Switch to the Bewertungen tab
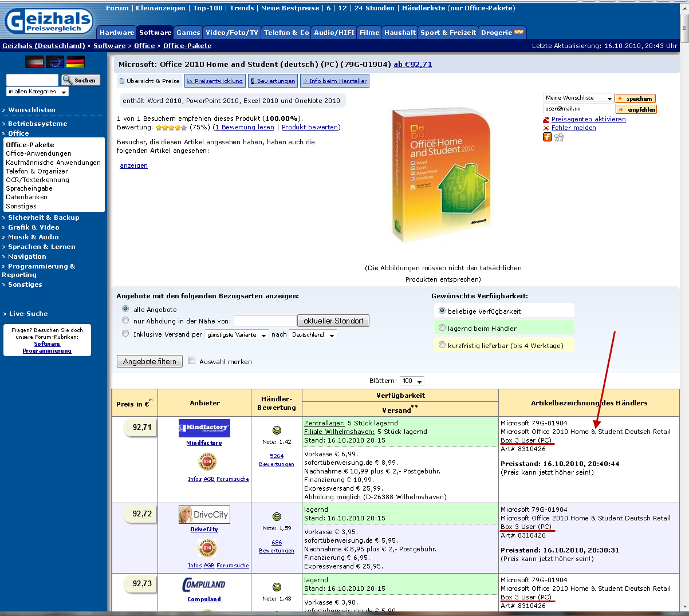689x616 pixels. (273, 81)
